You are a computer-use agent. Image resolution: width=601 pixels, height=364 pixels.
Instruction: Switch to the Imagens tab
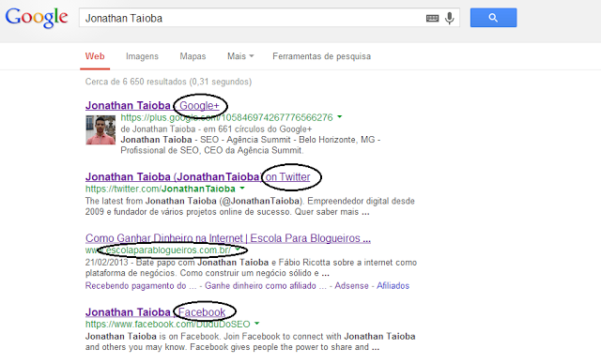tap(142, 56)
